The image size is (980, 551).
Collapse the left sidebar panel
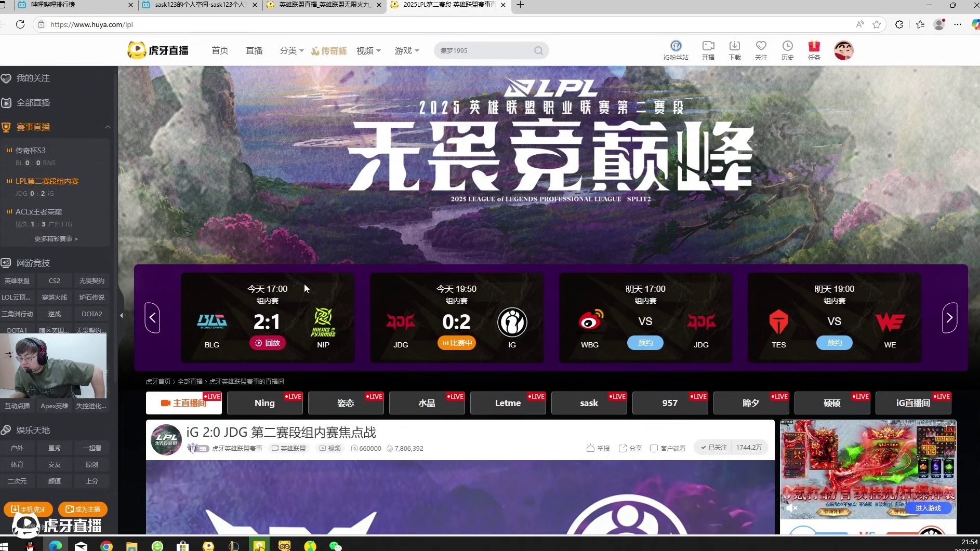tap(121, 316)
